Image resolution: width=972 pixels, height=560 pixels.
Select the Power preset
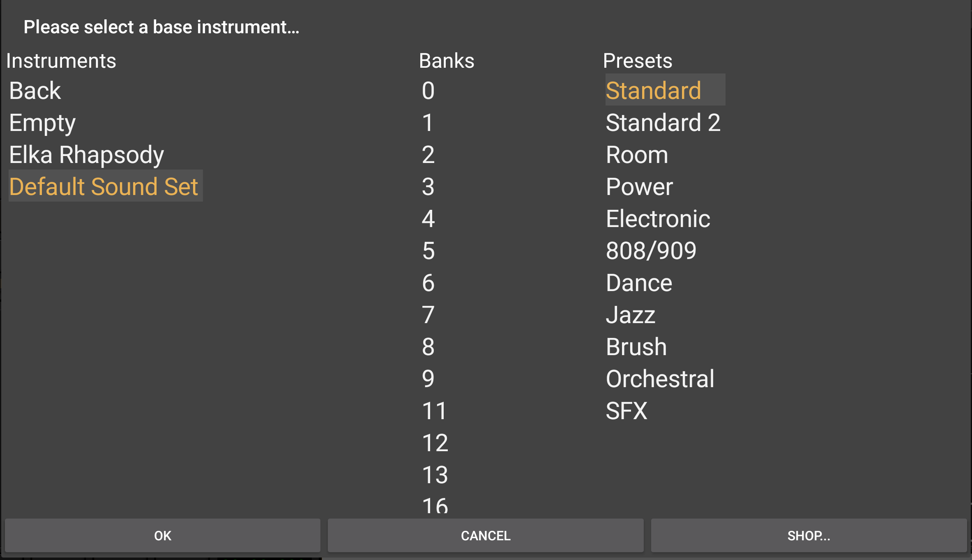(639, 187)
